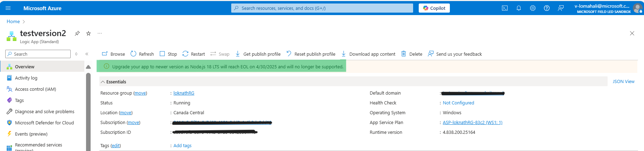This screenshot has width=644, height=151.
Task: Open the more options ellipsis
Action: pos(100,33)
